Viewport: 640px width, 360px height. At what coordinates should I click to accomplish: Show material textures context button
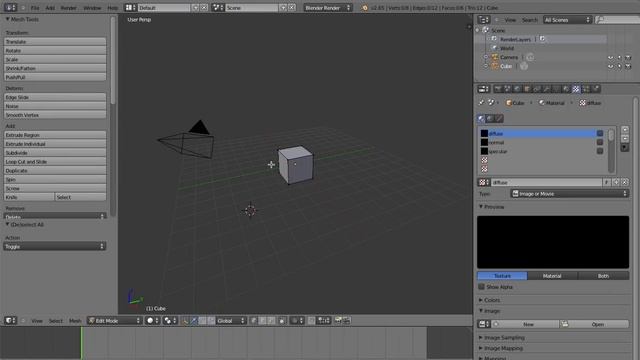[x=481, y=118]
